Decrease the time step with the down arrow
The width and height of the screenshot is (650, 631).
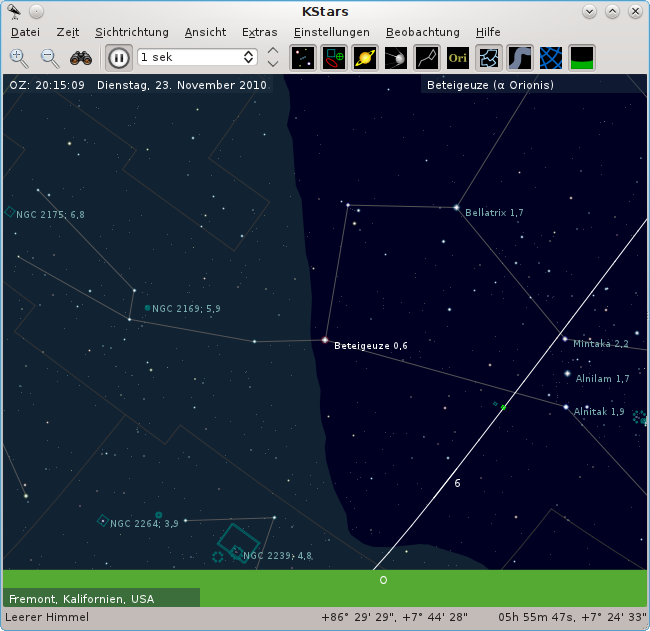273,65
